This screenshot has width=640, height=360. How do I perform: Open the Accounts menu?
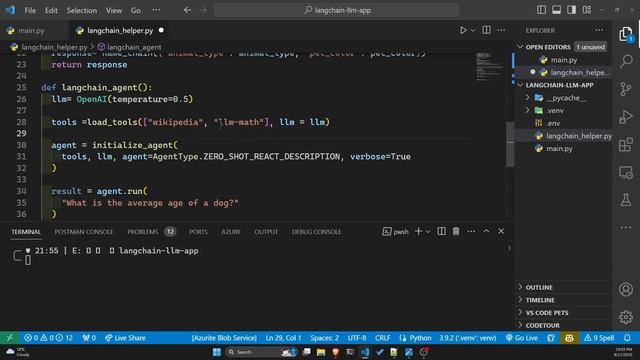point(626,289)
